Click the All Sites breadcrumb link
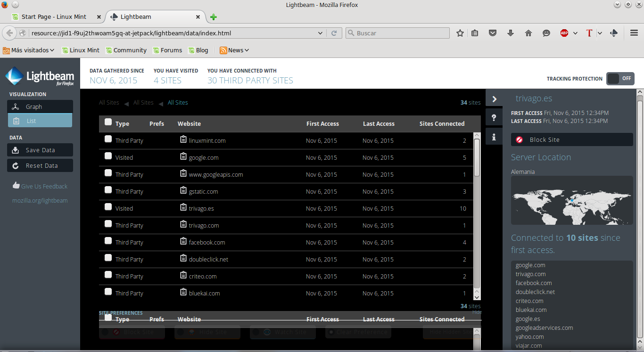The width and height of the screenshot is (644, 352). [178, 102]
